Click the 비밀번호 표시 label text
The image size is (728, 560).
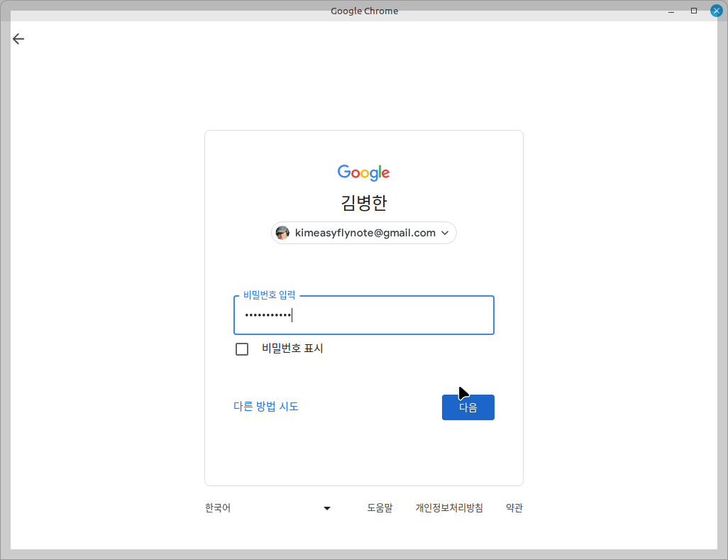(x=292, y=348)
